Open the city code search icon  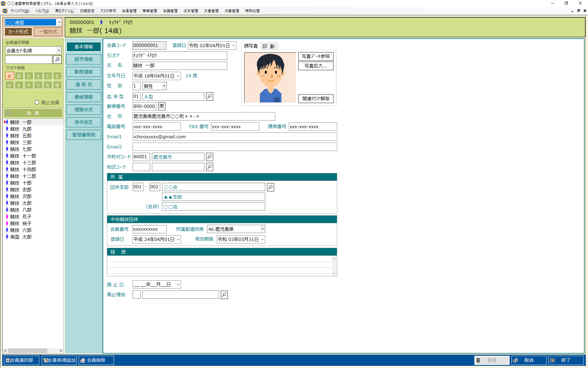(x=209, y=157)
